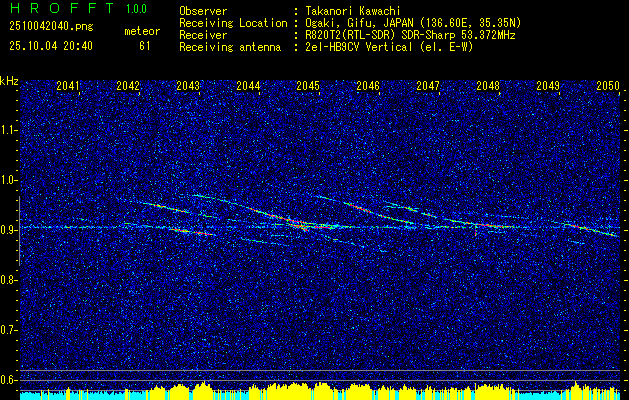The image size is (629, 400).
Task: Click the 2048 time marker
Action: [x=488, y=86]
